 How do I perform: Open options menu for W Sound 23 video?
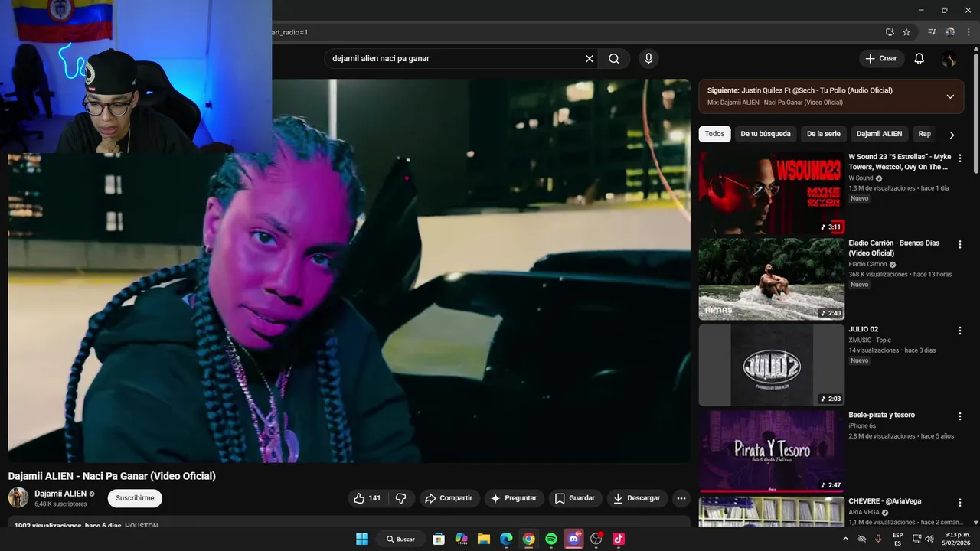(960, 158)
